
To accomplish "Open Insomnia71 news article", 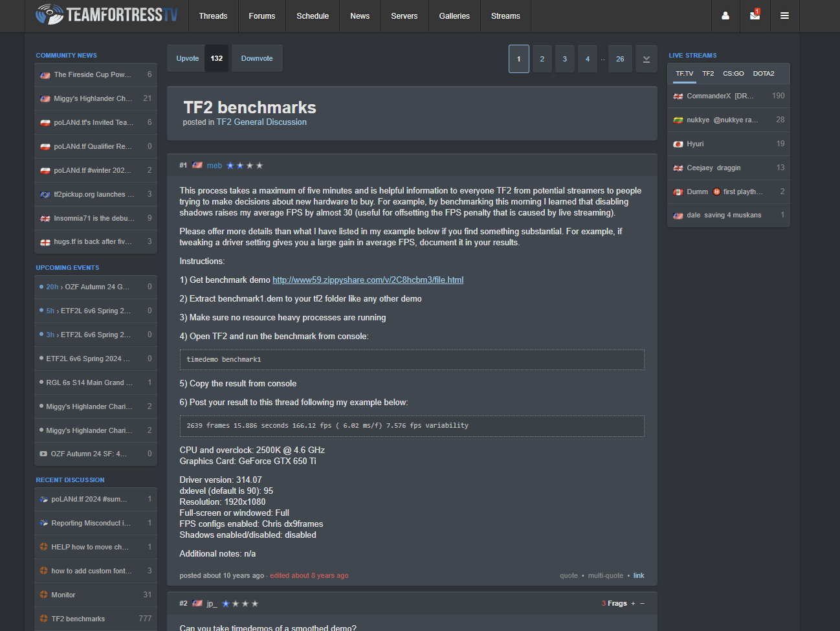I will [96, 219].
